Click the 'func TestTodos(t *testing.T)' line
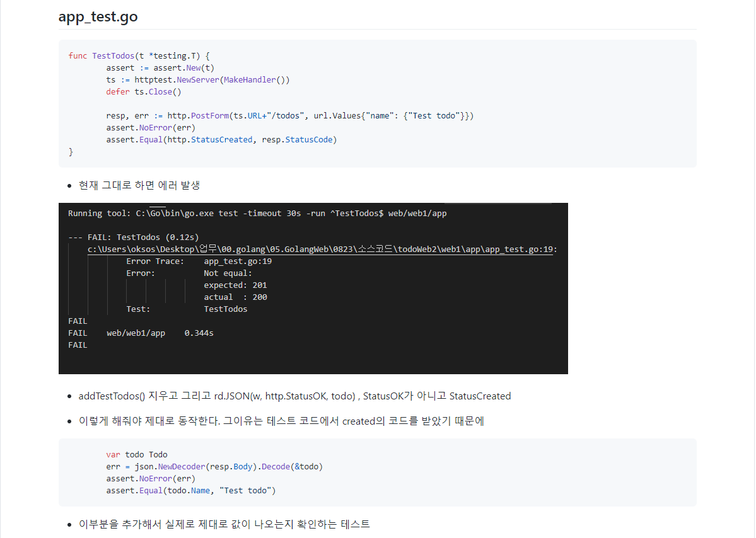Viewport: 756px width, 538px height. (139, 56)
